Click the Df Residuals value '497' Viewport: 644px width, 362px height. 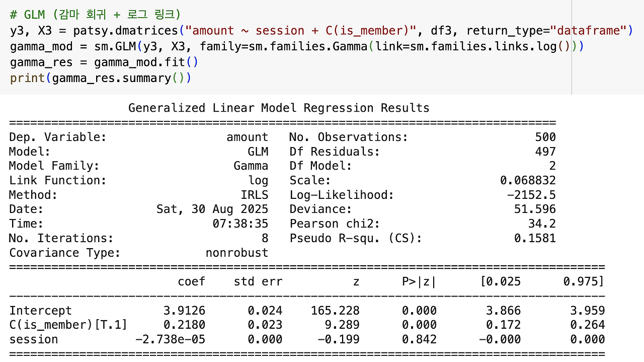pos(545,152)
